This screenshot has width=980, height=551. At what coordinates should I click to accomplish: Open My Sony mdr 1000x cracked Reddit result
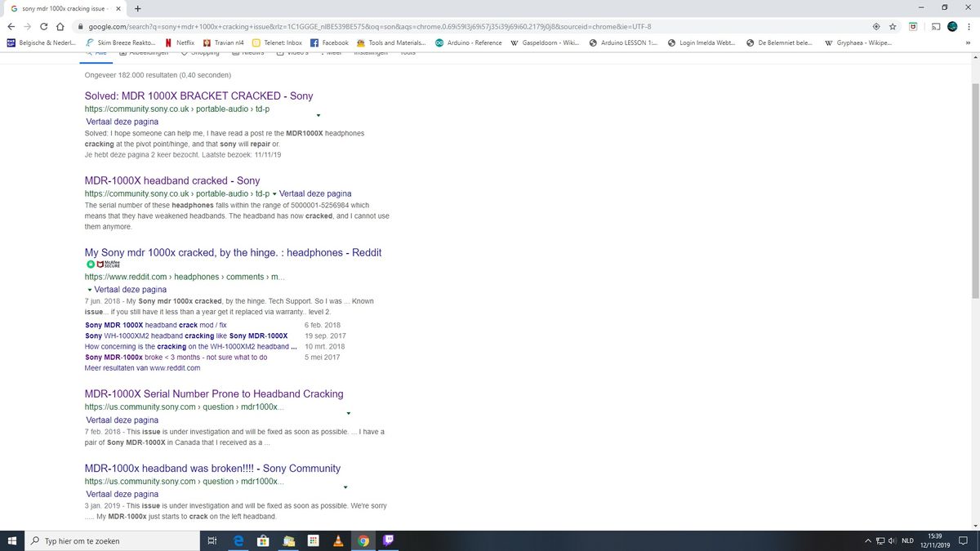click(233, 252)
